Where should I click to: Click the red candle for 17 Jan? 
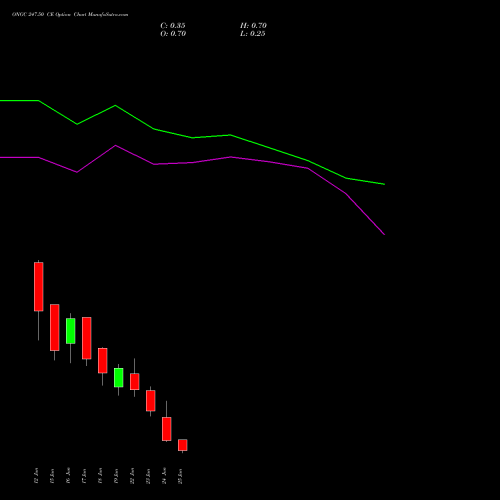(87, 338)
